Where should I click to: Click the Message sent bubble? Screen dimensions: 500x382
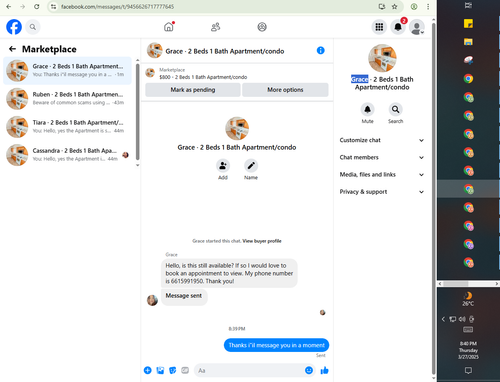point(184,296)
